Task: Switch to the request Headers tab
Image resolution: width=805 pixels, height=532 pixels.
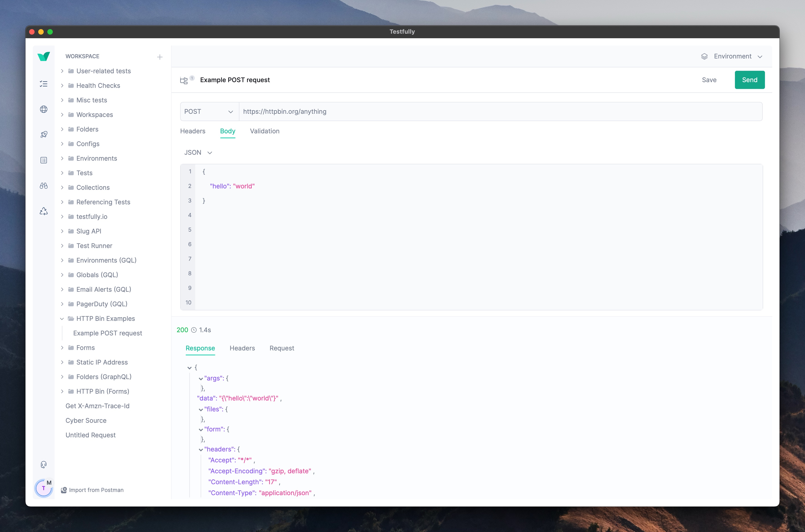Action: click(x=193, y=131)
